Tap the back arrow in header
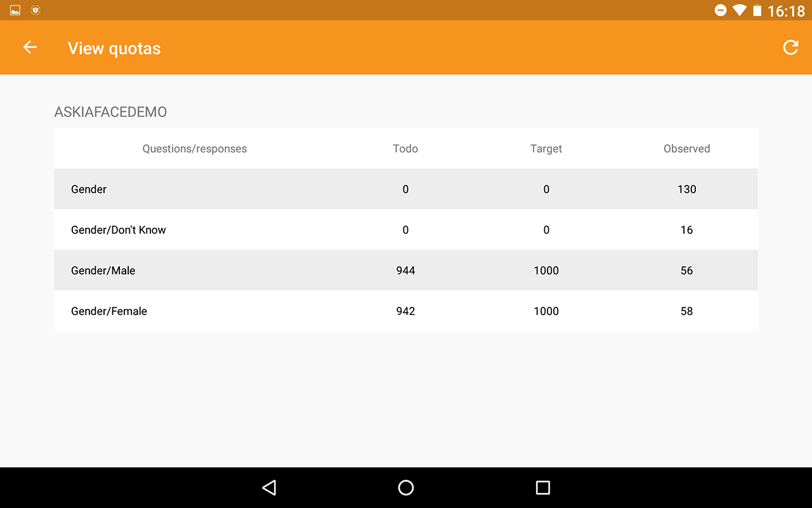Screen dimensions: 812x508 click(x=30, y=48)
